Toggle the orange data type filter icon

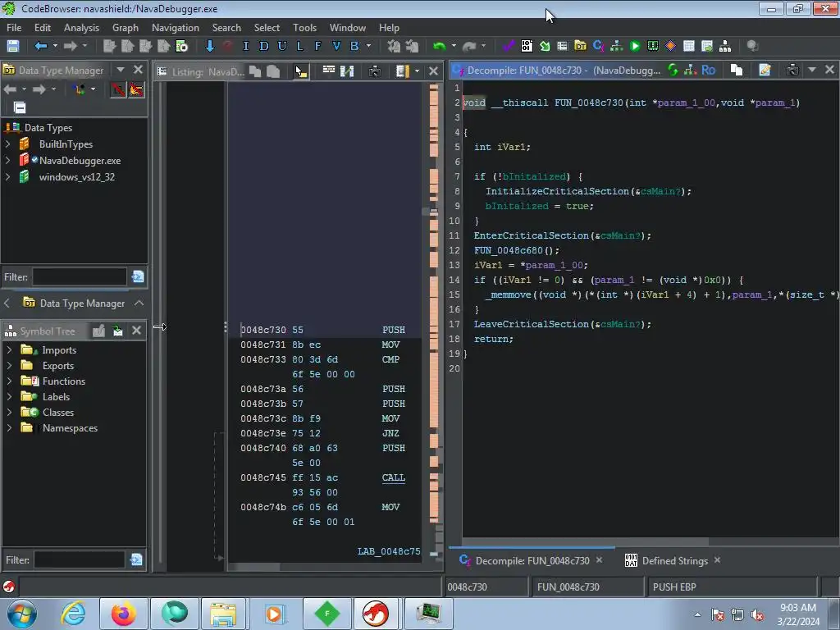coord(136,89)
